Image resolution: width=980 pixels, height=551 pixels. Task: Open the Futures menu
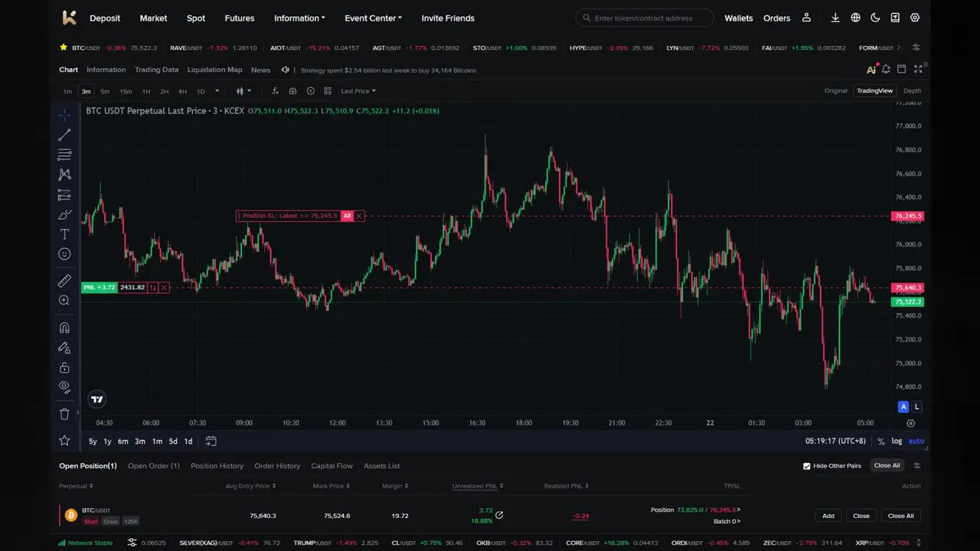click(x=240, y=18)
